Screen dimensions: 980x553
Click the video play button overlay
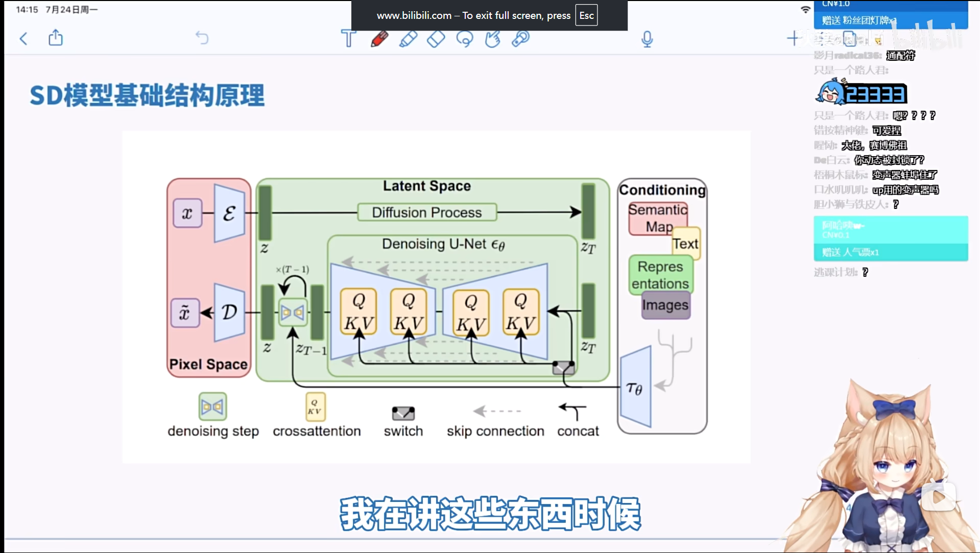click(940, 495)
